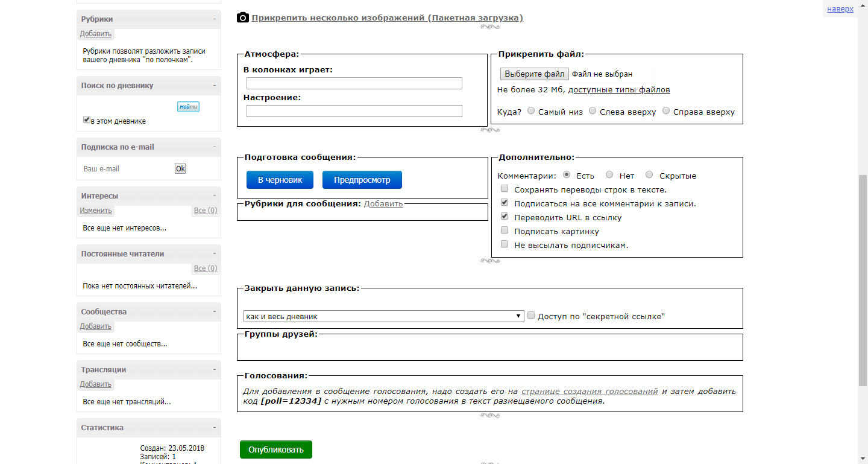Enable the 'Подписать картинку' checkbox
This screenshot has width=868, height=464.
click(505, 230)
